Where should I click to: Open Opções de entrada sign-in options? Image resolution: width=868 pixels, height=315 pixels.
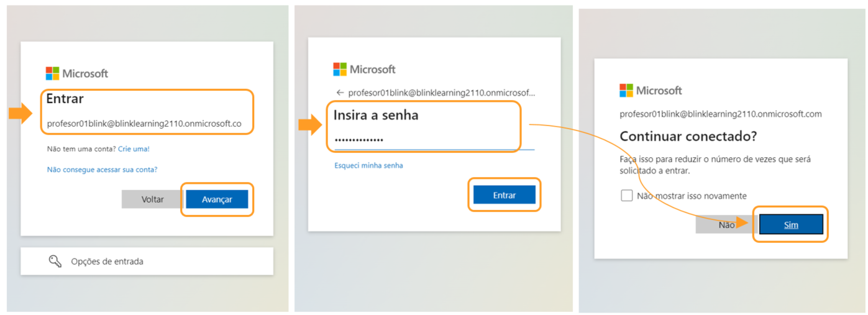pyautogui.click(x=147, y=262)
